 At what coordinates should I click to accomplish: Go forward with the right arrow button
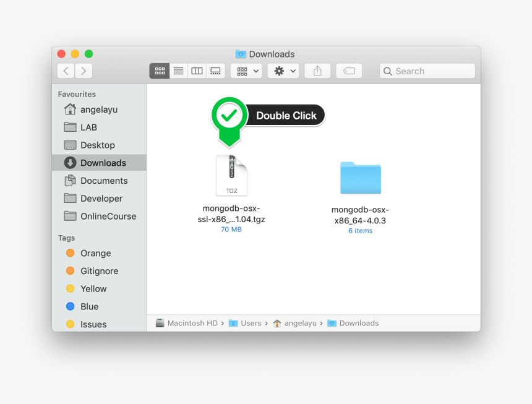coord(84,71)
